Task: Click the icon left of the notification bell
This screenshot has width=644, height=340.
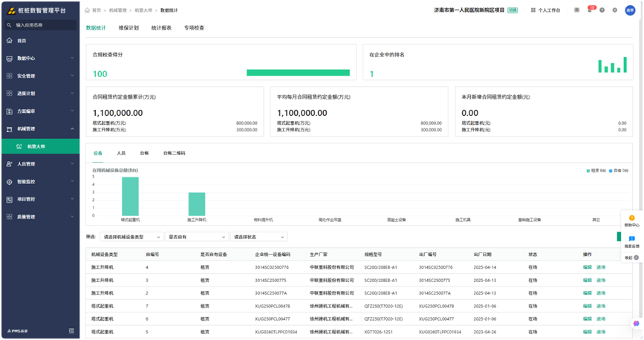Action: click(576, 10)
